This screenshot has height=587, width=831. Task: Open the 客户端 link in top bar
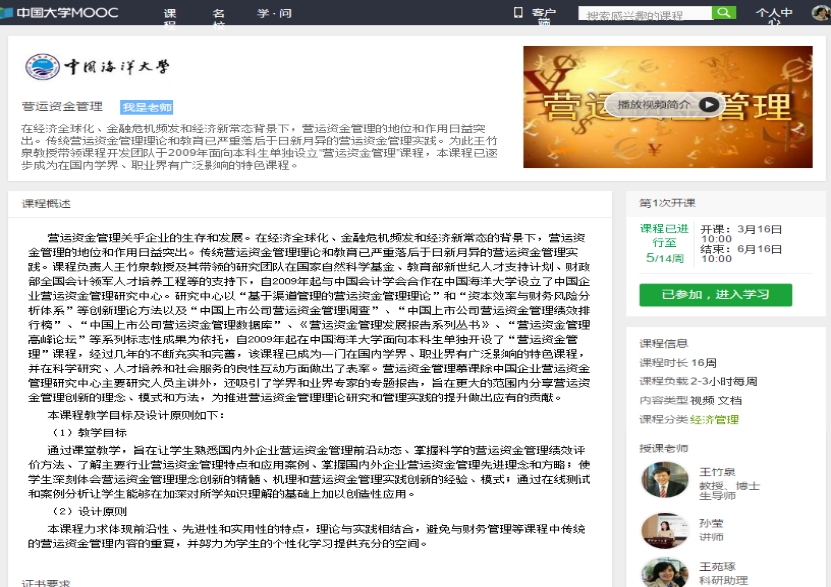543,14
